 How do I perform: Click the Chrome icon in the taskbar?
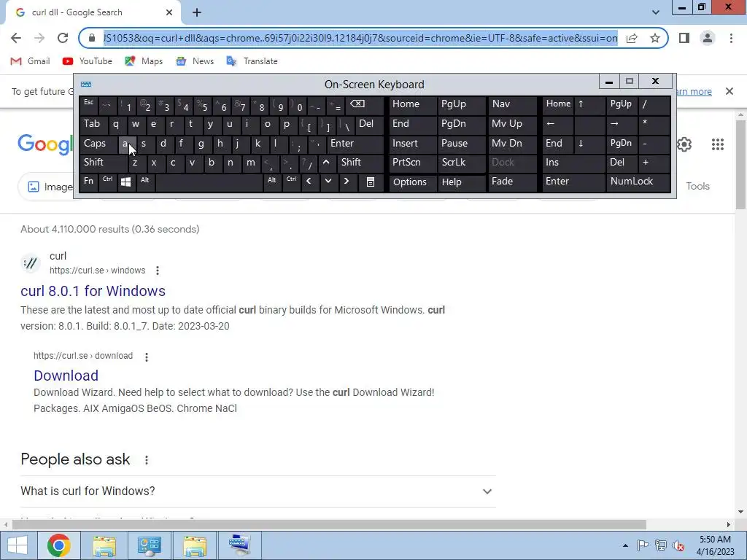(58, 545)
